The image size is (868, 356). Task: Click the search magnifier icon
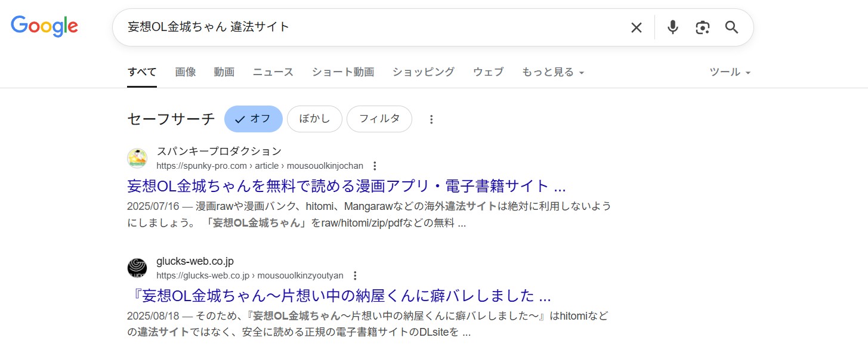click(731, 27)
